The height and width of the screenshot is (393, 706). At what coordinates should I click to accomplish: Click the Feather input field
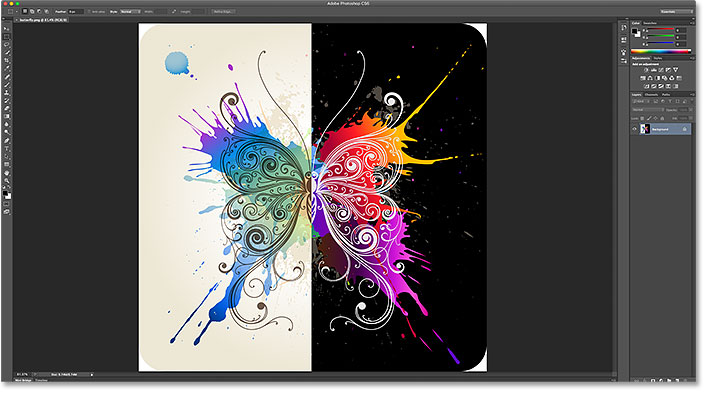click(x=75, y=12)
